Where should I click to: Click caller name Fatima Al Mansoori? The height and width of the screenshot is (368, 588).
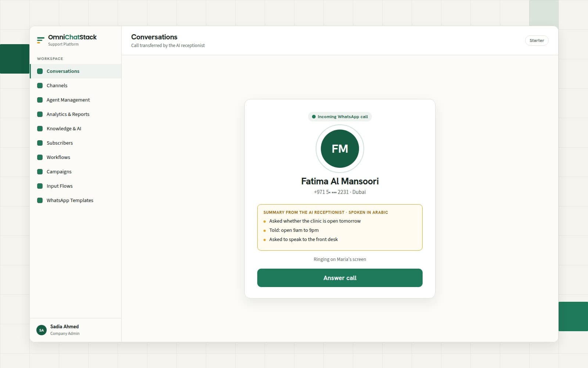point(340,181)
